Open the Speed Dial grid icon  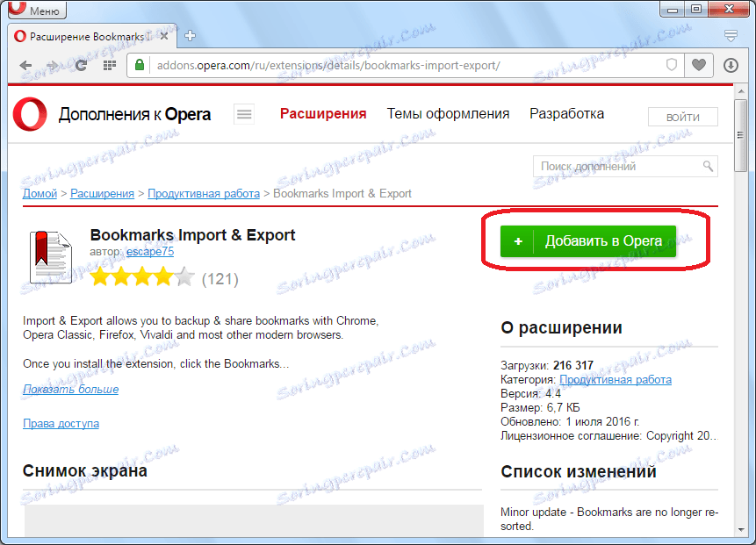click(108, 65)
